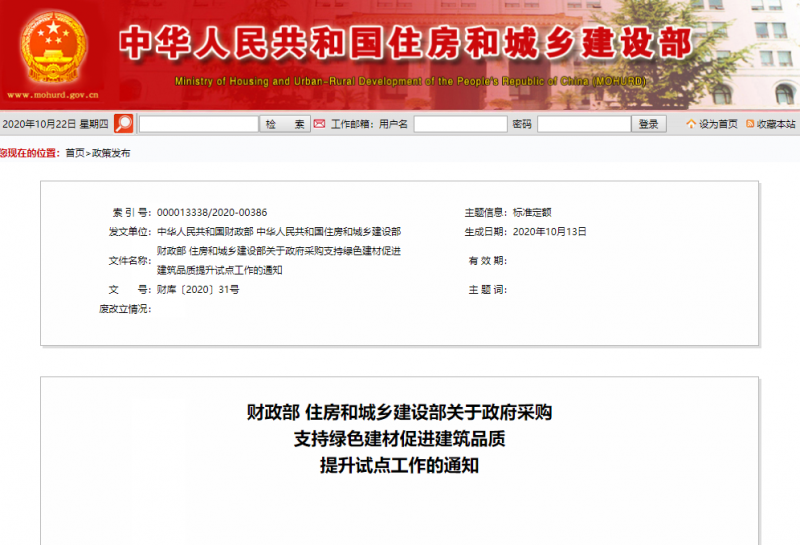Click the 工作邮箱 label
The width and height of the screenshot is (800, 545).
coord(352,124)
